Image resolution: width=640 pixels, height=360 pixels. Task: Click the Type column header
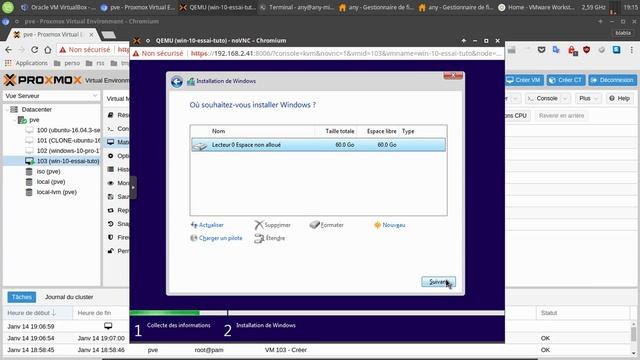point(408,131)
